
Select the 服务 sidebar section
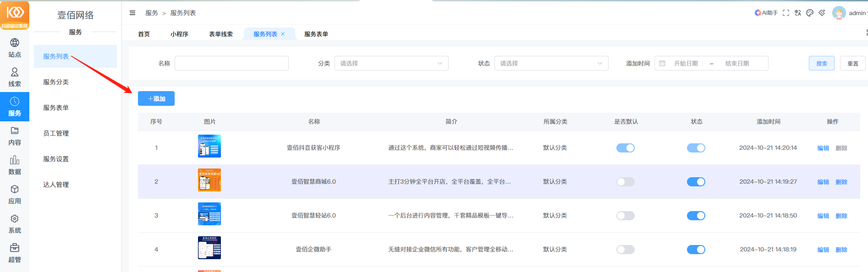pos(15,107)
